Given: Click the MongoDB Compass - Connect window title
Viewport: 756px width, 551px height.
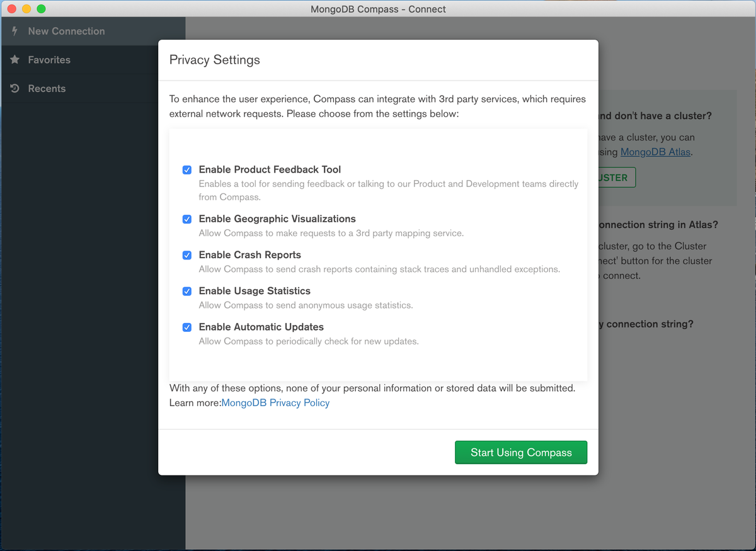Looking at the screenshot, I should point(378,9).
